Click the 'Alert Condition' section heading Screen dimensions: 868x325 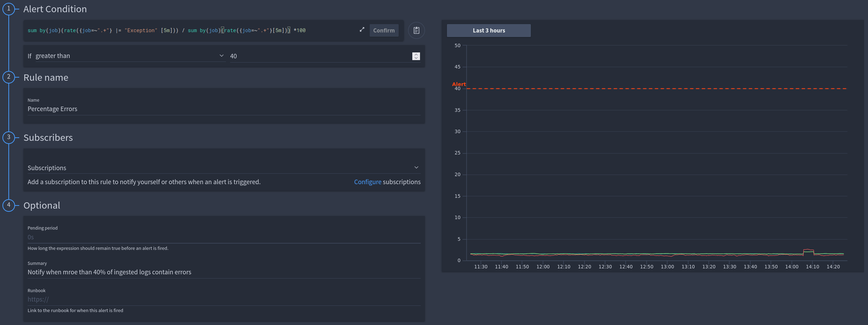[x=55, y=9]
